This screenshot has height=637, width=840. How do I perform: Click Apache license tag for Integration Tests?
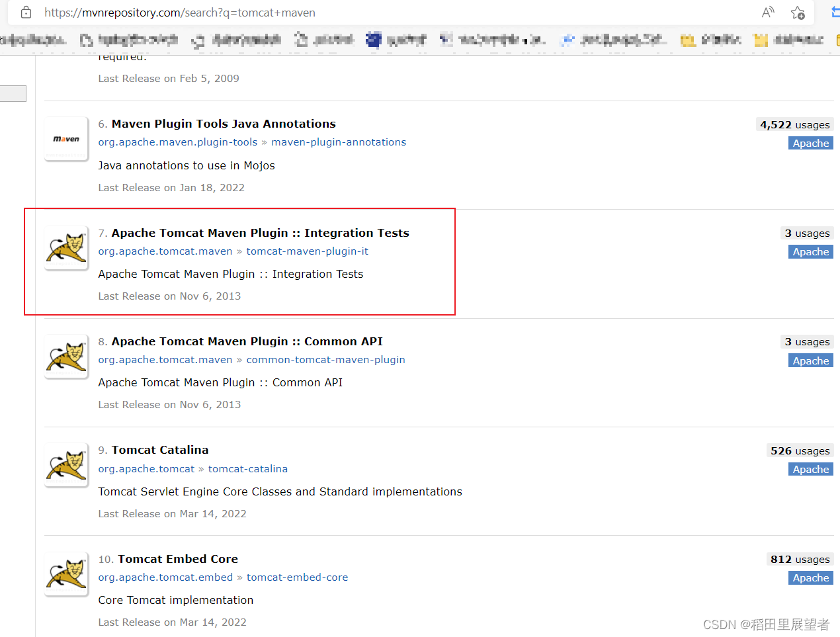pos(811,252)
